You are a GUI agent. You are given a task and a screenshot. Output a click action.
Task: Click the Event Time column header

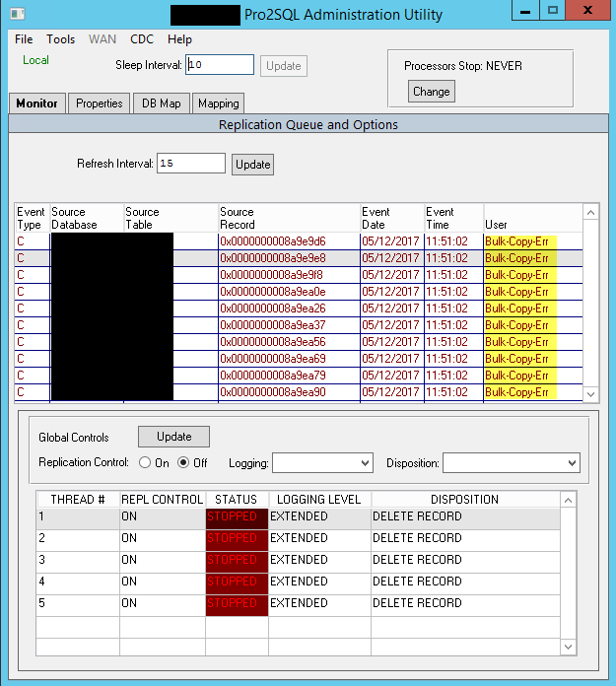453,218
